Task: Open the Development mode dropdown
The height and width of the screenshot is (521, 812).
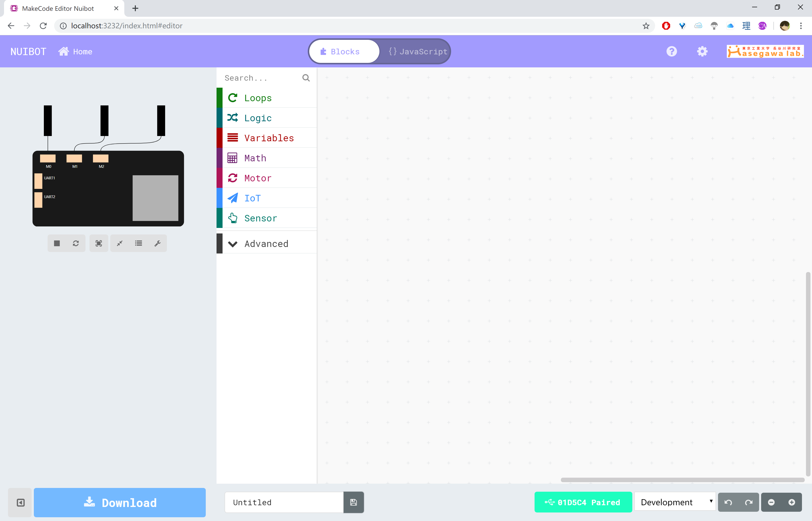Action: 675,502
